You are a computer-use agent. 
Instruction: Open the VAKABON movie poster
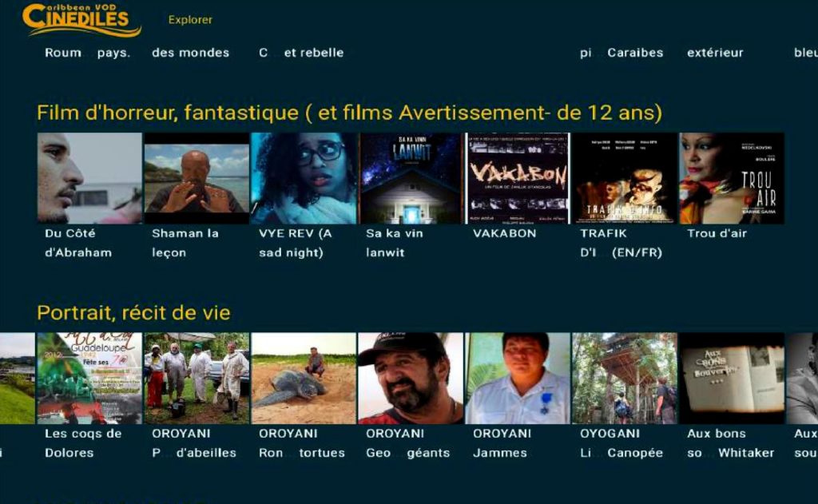pyautogui.click(x=518, y=178)
